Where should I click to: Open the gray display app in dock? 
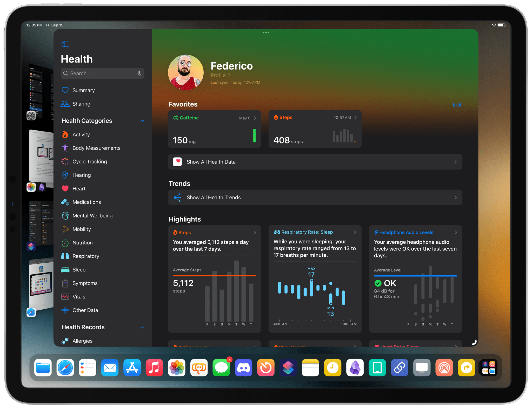point(422,368)
